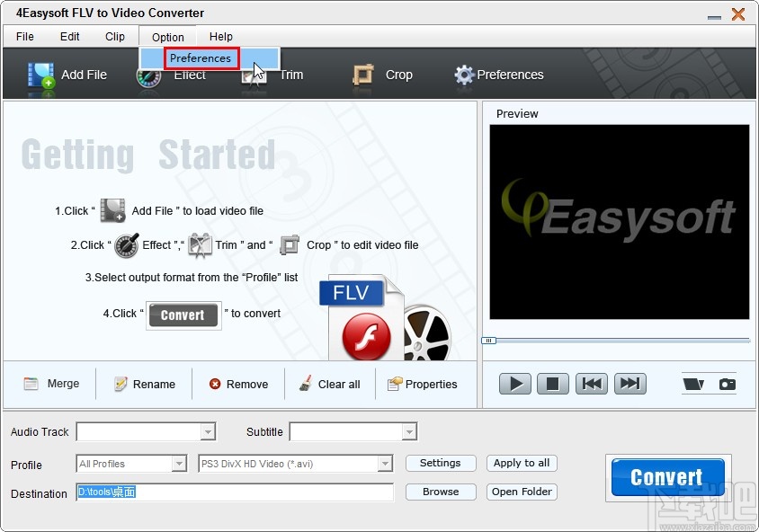Viewport: 759px width, 532px height.
Task: Apply settings to all files
Action: (x=522, y=463)
